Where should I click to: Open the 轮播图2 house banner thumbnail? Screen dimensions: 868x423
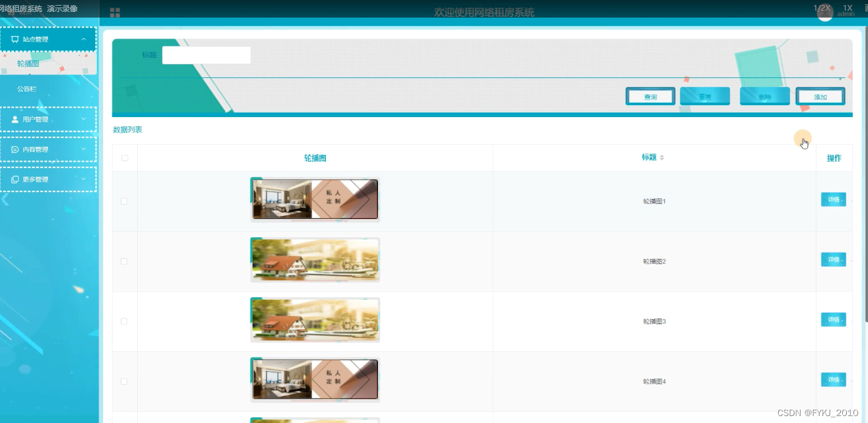point(315,260)
